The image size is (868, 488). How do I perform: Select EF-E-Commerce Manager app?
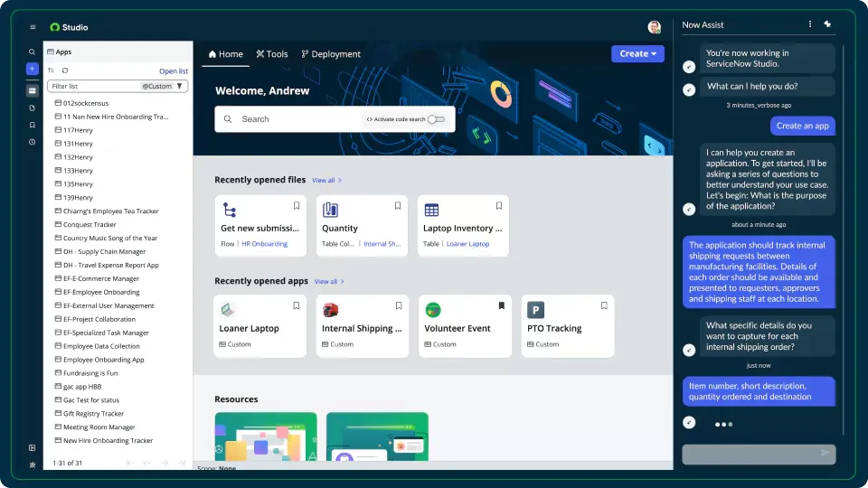(100, 279)
